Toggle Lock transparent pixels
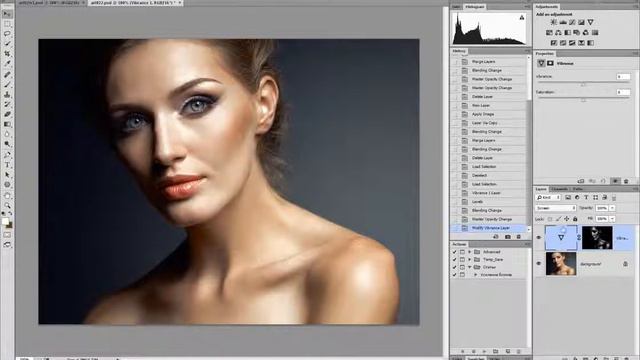 (x=550, y=219)
